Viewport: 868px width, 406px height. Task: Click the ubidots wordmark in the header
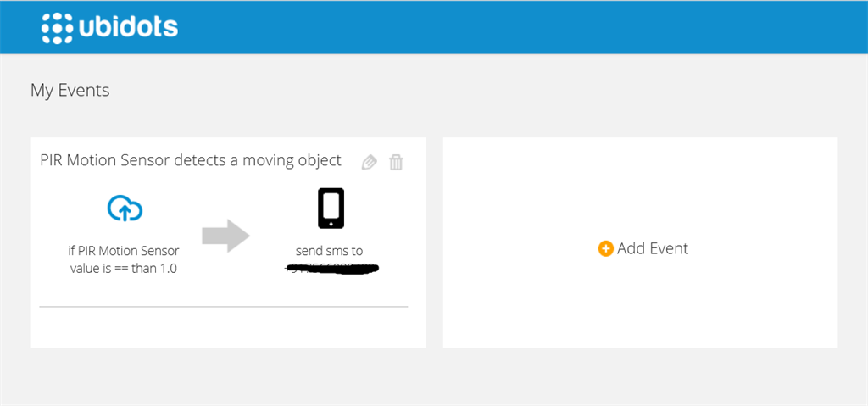[128, 27]
